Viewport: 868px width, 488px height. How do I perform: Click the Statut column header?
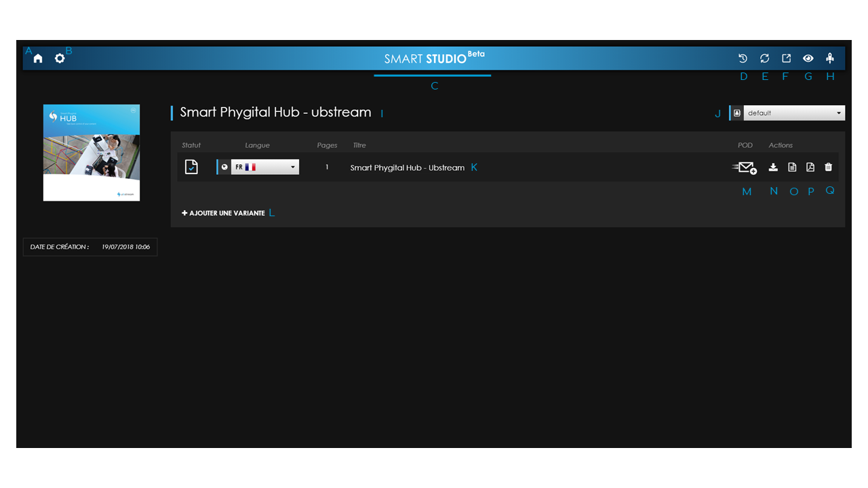[191, 145]
